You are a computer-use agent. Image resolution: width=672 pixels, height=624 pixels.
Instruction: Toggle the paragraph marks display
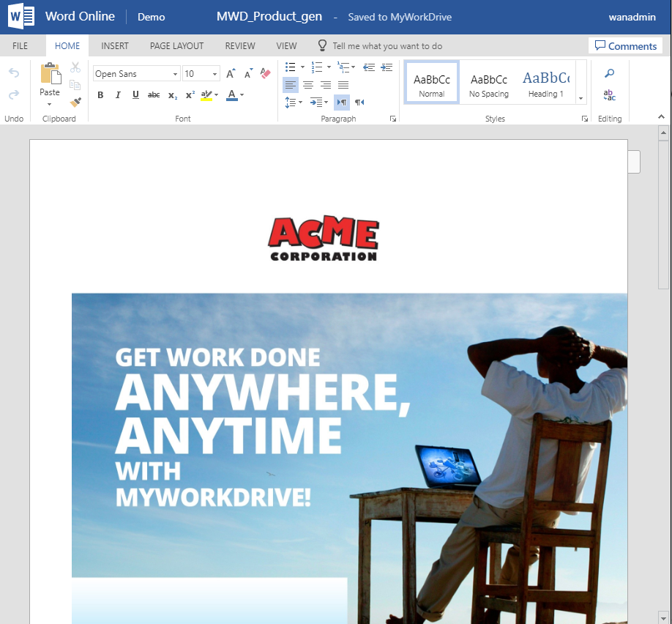[x=342, y=102]
